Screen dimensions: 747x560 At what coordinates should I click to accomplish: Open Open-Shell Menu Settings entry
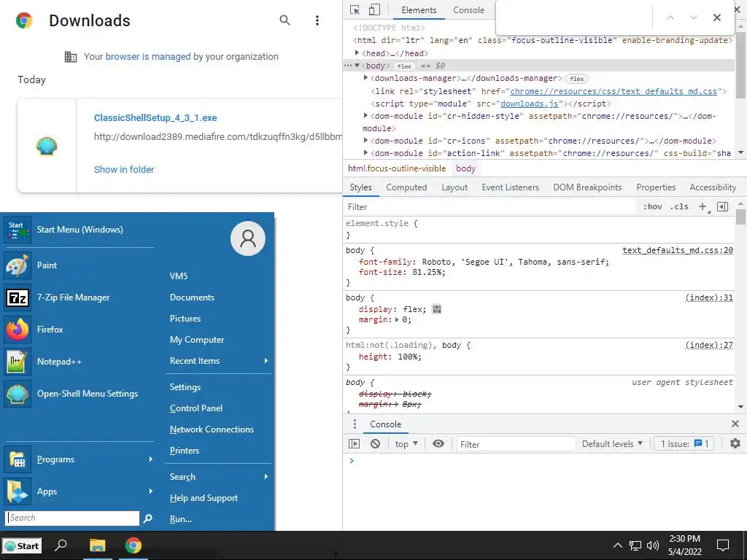pyautogui.click(x=79, y=394)
